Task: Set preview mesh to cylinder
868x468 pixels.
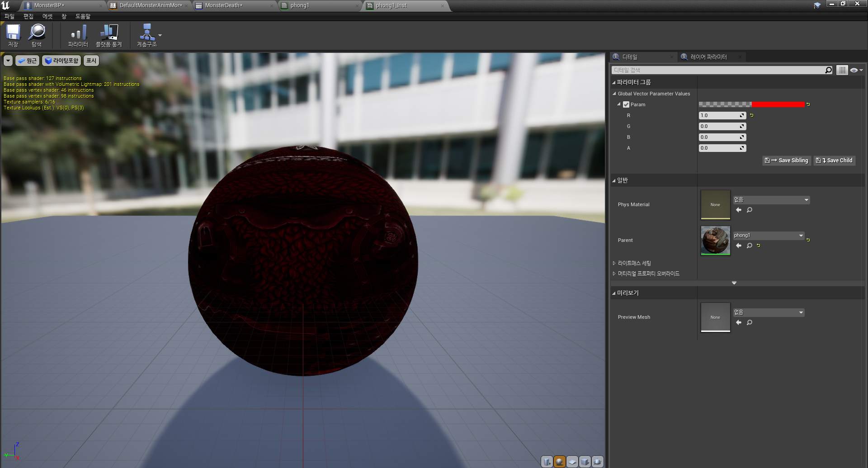Action: tap(547, 462)
